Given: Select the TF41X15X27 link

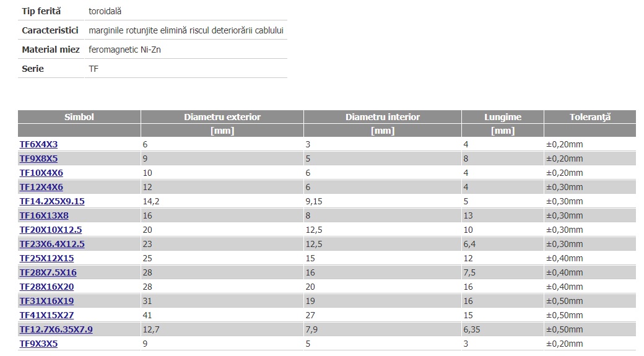Looking at the screenshot, I should click(x=47, y=315).
